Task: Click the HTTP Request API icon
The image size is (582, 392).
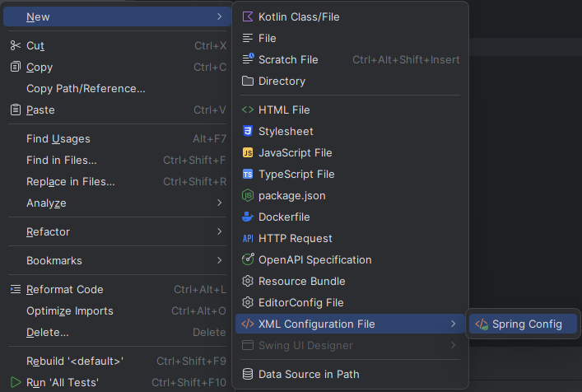Action: click(x=248, y=238)
